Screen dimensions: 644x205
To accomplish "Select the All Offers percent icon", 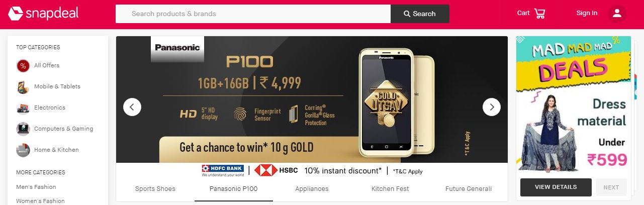I will pos(23,65).
